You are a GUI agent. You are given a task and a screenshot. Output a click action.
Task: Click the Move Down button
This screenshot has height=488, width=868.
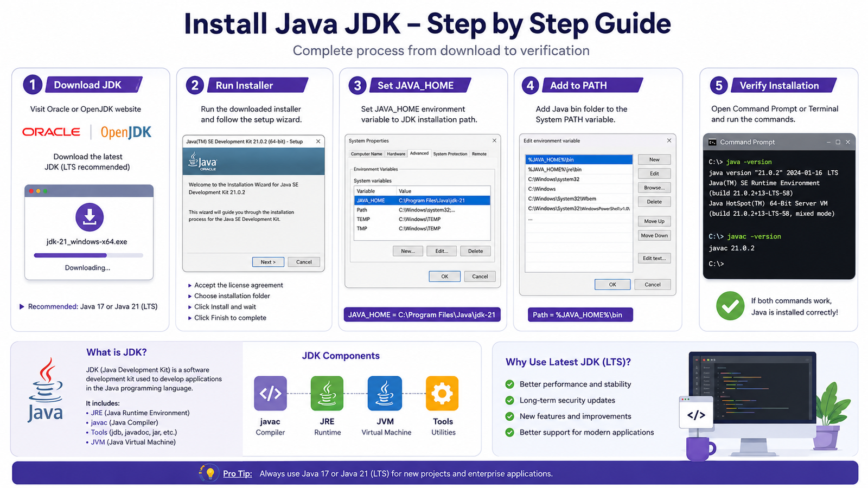(654, 235)
